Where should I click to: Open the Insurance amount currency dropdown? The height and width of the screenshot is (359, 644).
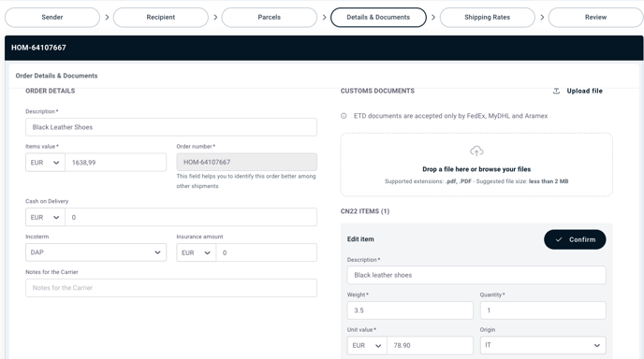click(197, 252)
